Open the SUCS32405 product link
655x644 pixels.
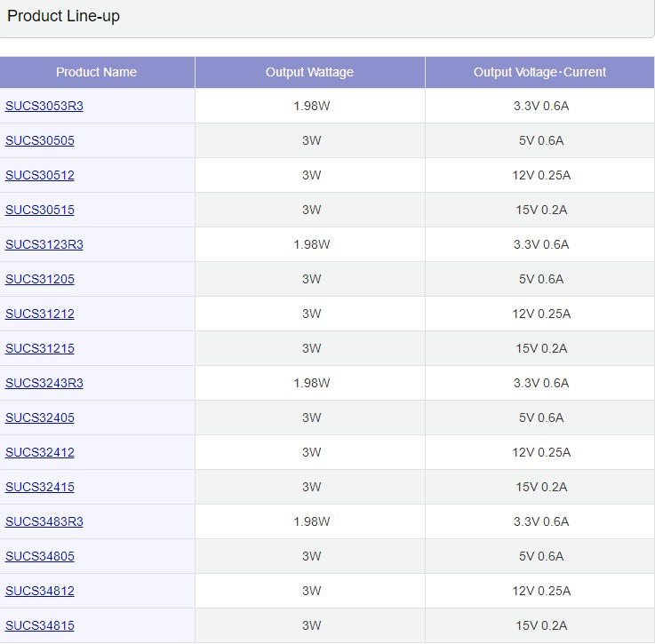tap(40, 417)
